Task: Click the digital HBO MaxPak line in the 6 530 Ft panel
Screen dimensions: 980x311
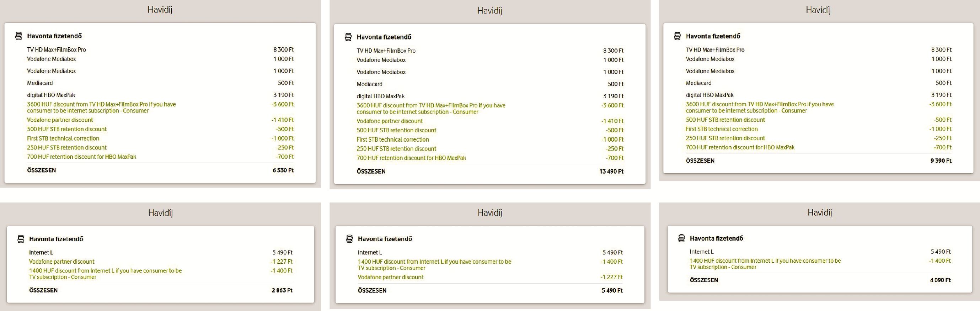Action: pyautogui.click(x=50, y=95)
